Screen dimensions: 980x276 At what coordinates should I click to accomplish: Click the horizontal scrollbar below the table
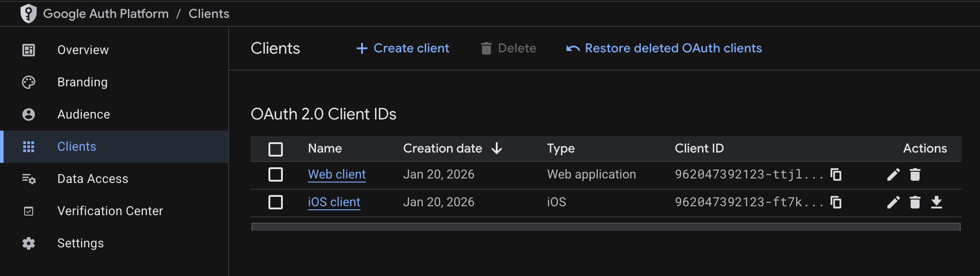click(x=606, y=227)
